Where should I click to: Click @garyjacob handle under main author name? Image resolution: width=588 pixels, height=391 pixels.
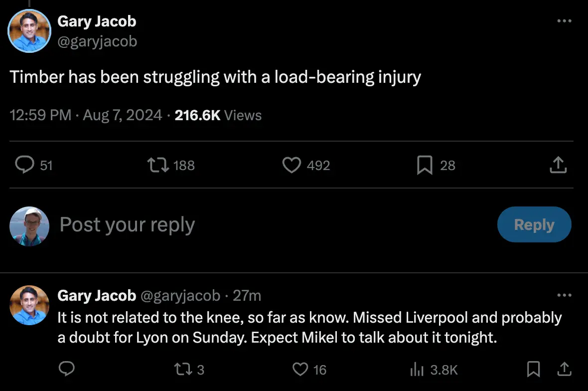coord(97,41)
